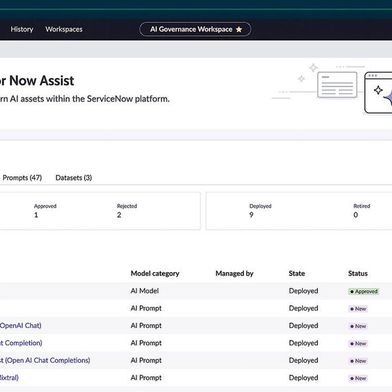Viewport: 392px width, 392px height.
Task: Open the Workspaces menu
Action: (64, 29)
